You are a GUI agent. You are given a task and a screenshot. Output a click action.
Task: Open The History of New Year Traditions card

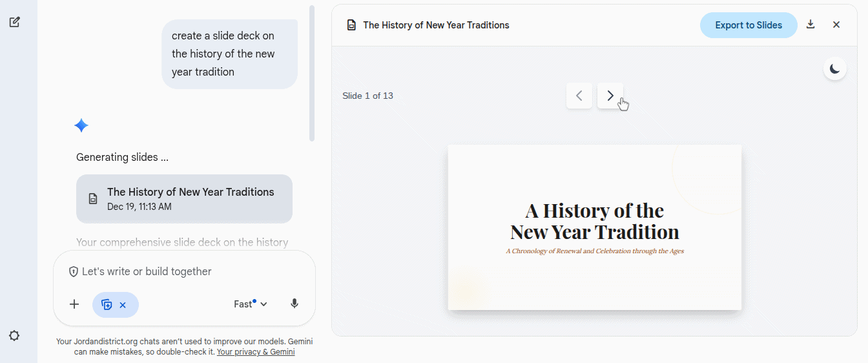tap(184, 198)
